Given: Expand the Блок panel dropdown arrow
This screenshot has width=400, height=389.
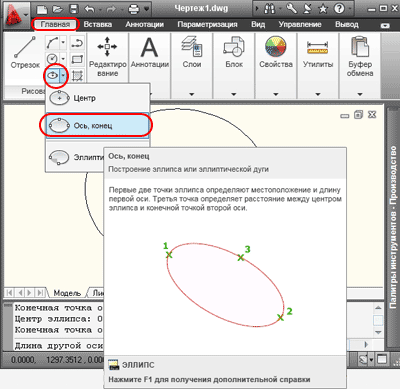Looking at the screenshot, I should [234, 94].
